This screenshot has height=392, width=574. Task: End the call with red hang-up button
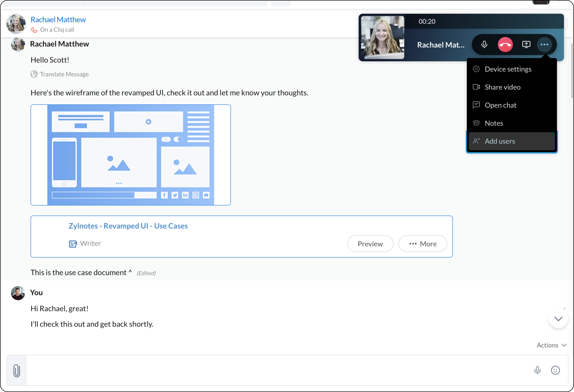pos(505,44)
